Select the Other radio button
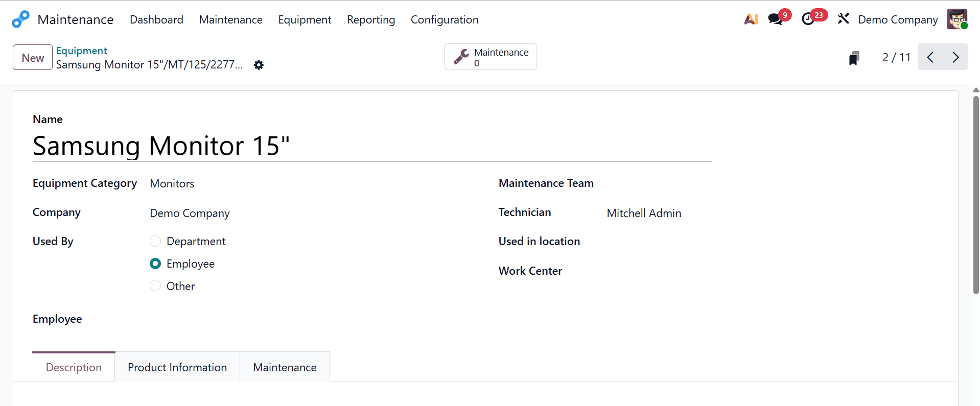 pyautogui.click(x=155, y=286)
